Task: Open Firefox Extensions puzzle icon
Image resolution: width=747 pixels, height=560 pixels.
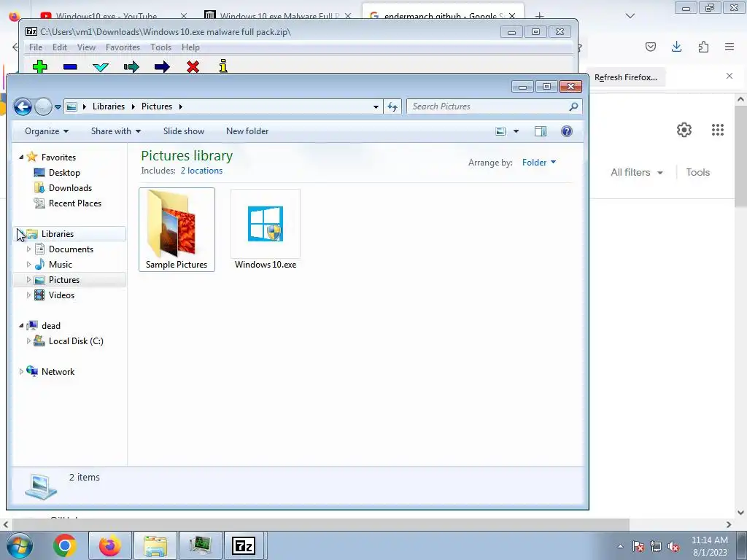Action: pyautogui.click(x=703, y=47)
